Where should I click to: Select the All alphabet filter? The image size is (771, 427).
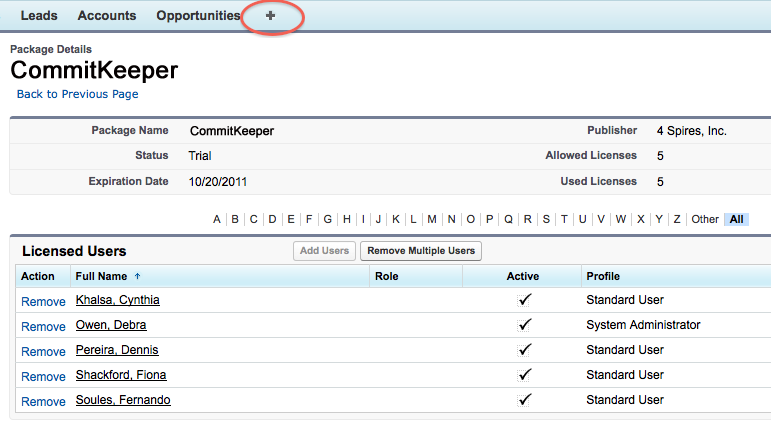737,219
